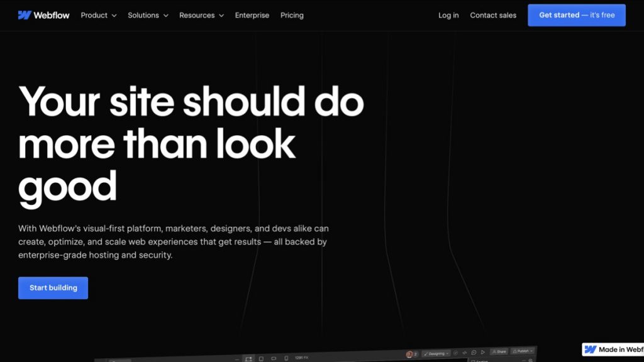Expand the Product chevron arrow

[114, 16]
